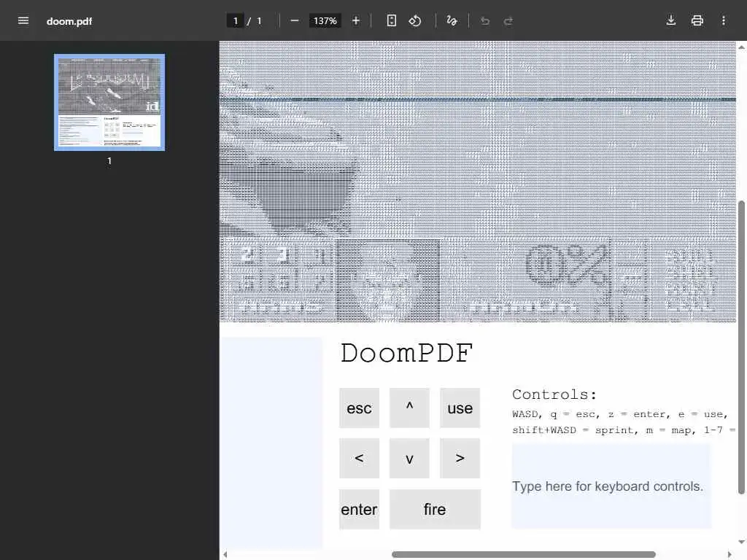Image resolution: width=747 pixels, height=560 pixels.
Task: Click the undo arrow icon
Action: 485,21
